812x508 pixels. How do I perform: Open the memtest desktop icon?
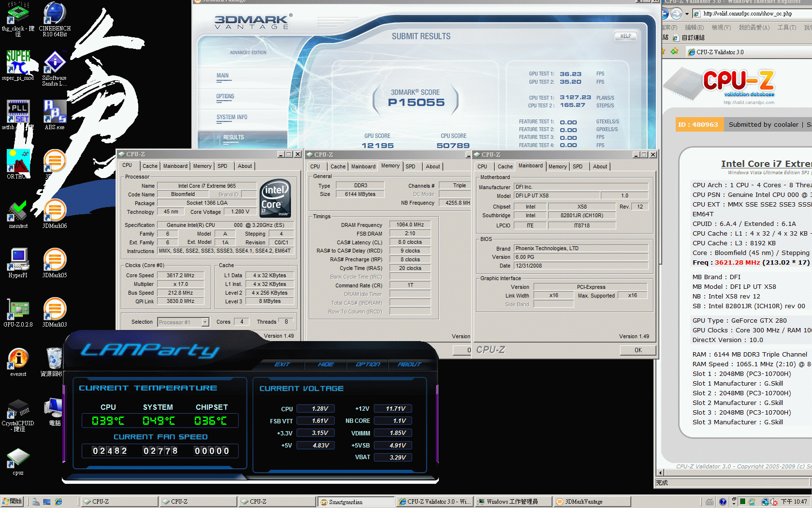(x=18, y=211)
